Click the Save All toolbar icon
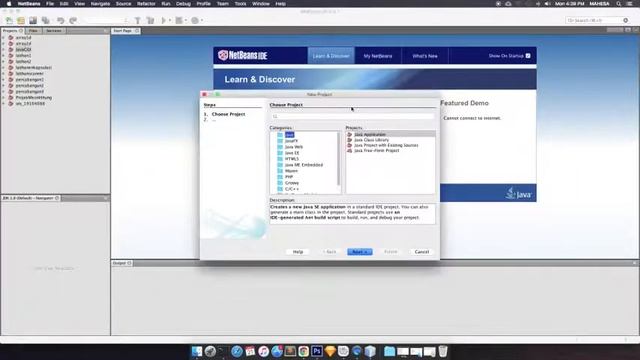Viewport: 640px width, 360px height. click(x=45, y=20)
